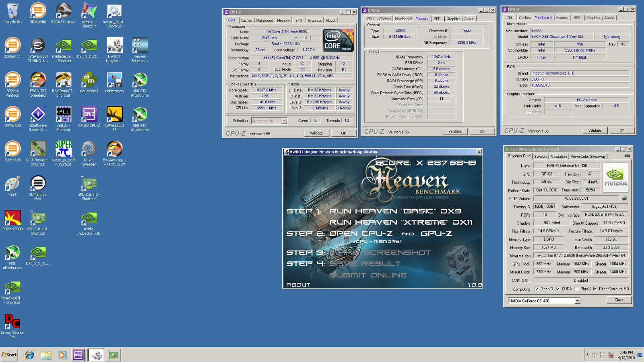Click GPU-Z screenshot camera icon

(627, 156)
